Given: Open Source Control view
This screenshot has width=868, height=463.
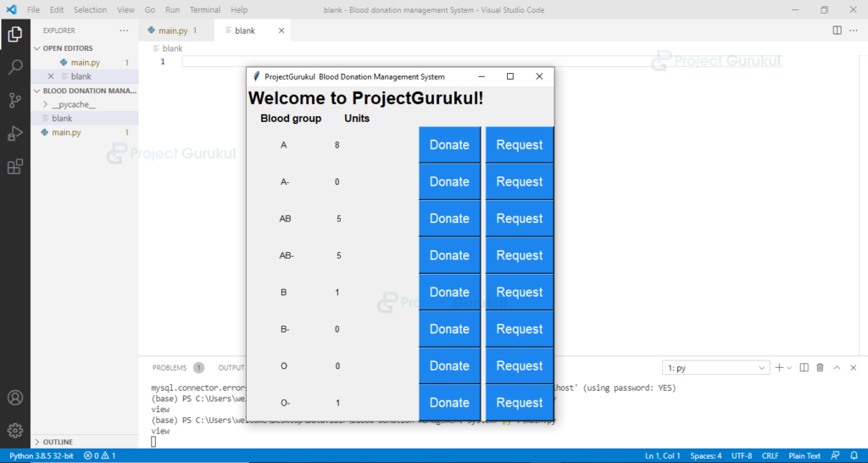Looking at the screenshot, I should pyautogui.click(x=15, y=100).
